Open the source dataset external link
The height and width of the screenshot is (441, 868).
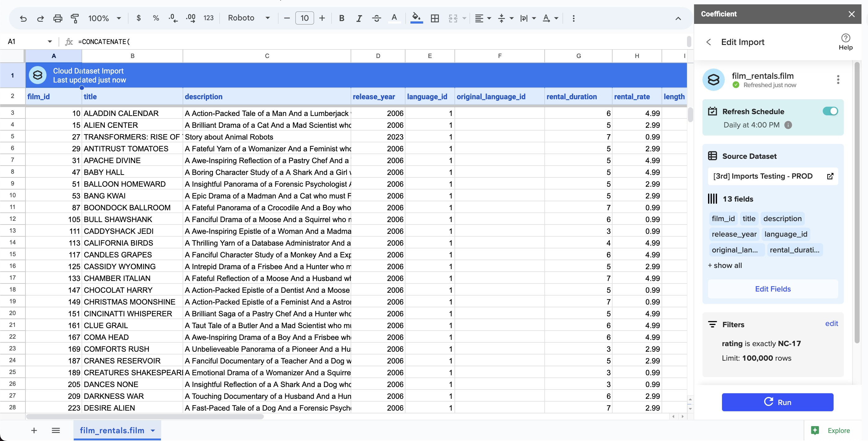pos(830,176)
